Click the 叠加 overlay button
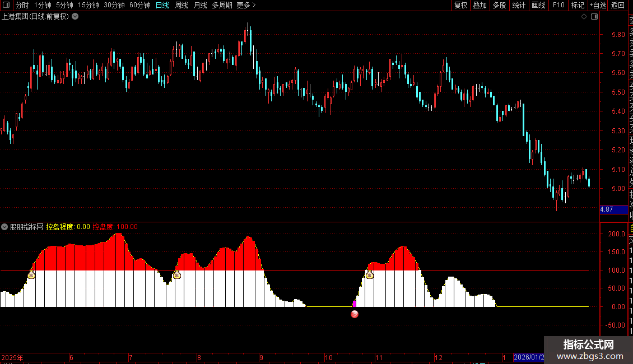Image resolution: width=633 pixels, height=364 pixels. 480,5
